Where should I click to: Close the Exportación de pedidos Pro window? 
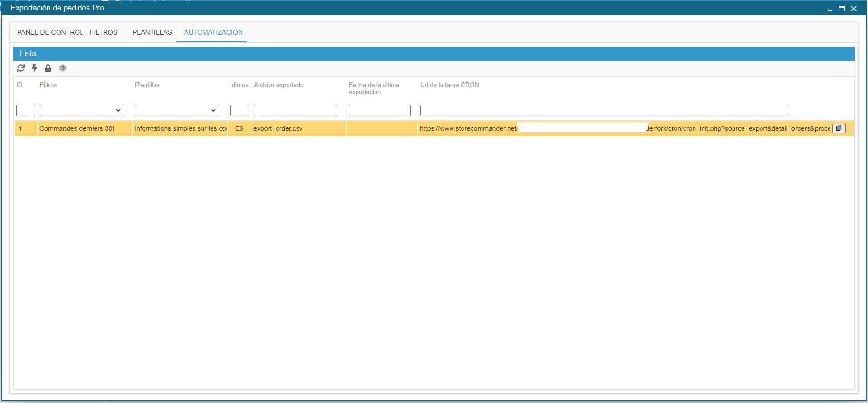coord(854,9)
